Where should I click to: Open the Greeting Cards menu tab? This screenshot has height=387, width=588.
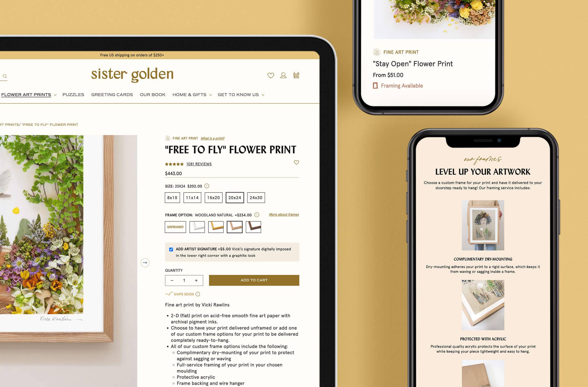click(112, 95)
